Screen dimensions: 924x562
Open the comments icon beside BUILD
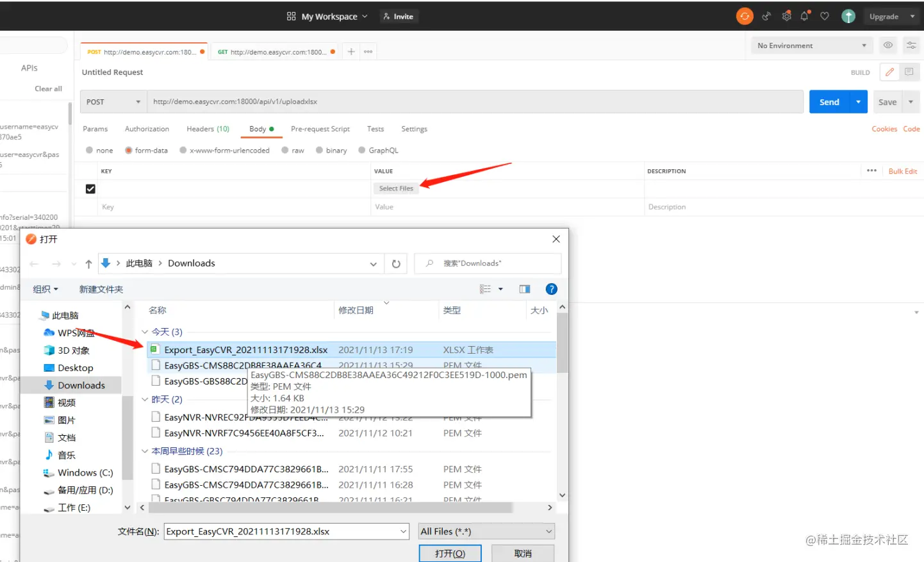[909, 72]
